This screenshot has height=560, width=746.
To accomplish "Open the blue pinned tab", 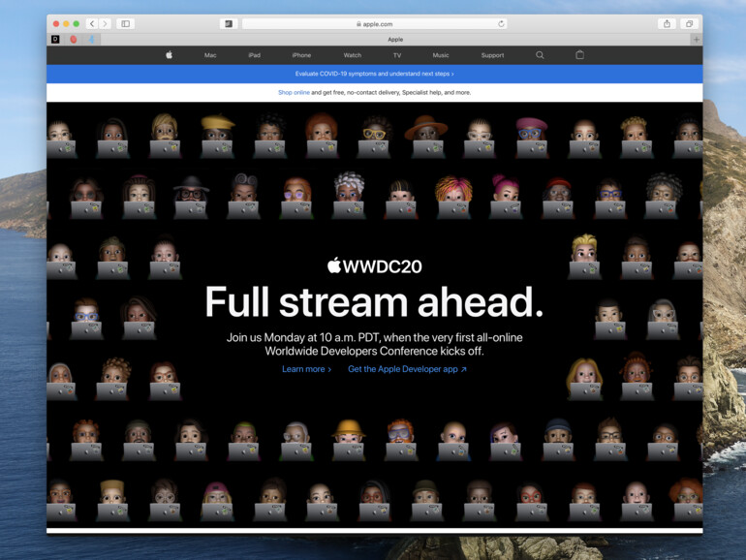I will (x=91, y=40).
